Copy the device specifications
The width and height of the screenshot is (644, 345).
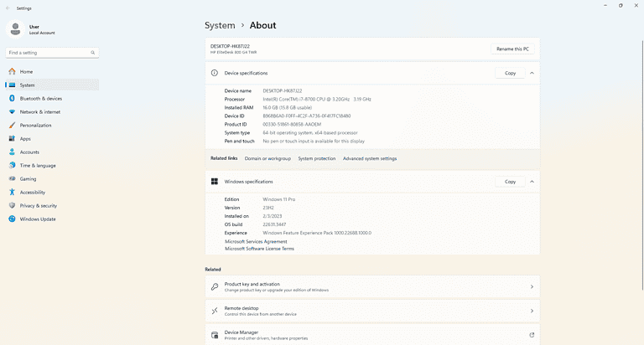point(510,73)
